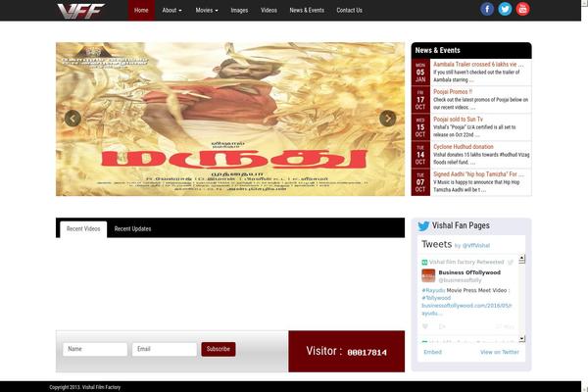Click 'Vishal donates 15 lakhs' news text

(x=481, y=159)
